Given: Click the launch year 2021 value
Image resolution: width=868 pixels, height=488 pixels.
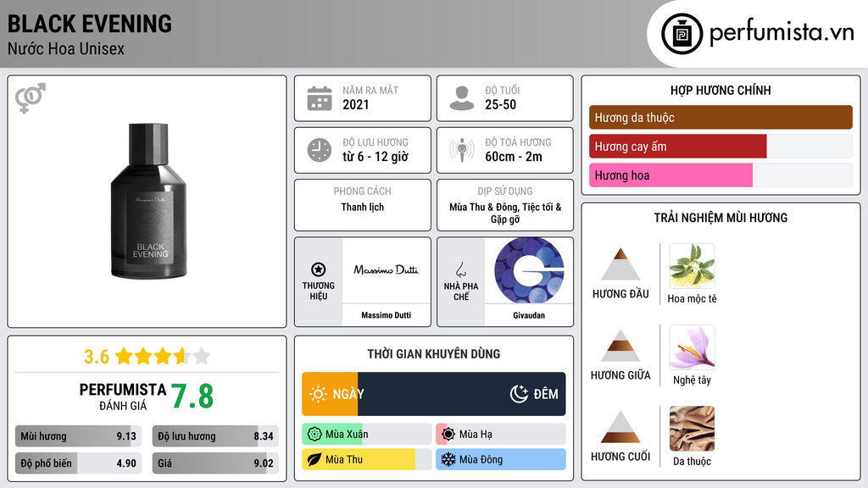Looking at the screenshot, I should click(x=355, y=104).
